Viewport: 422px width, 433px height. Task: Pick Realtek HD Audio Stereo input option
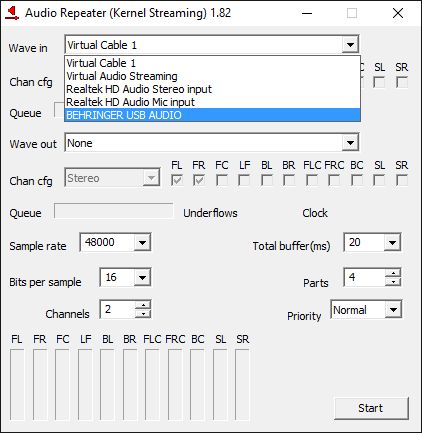[x=212, y=89]
